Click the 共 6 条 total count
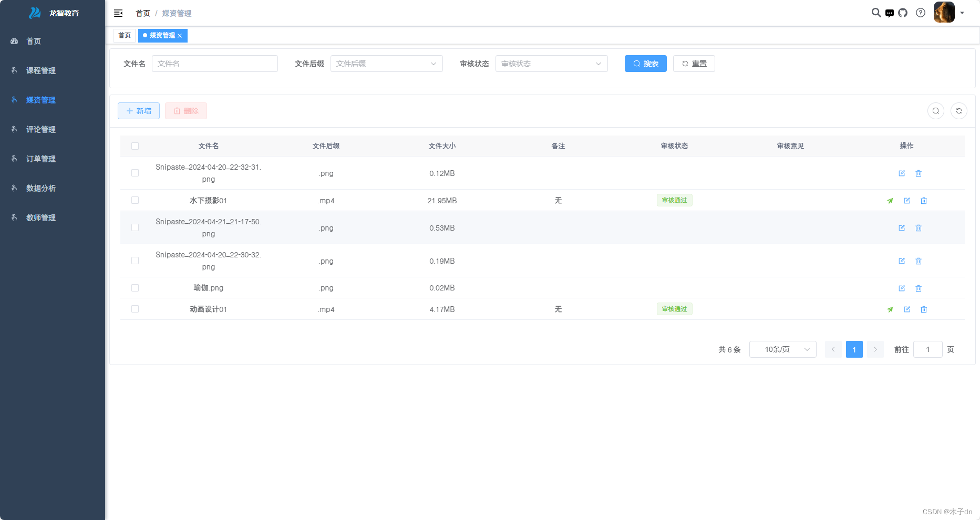The width and height of the screenshot is (980, 520). click(729, 349)
